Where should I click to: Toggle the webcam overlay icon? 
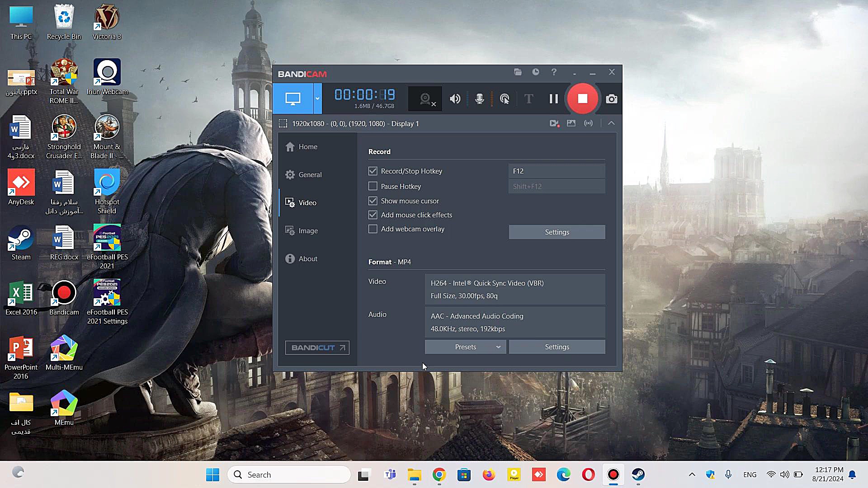[x=425, y=99]
